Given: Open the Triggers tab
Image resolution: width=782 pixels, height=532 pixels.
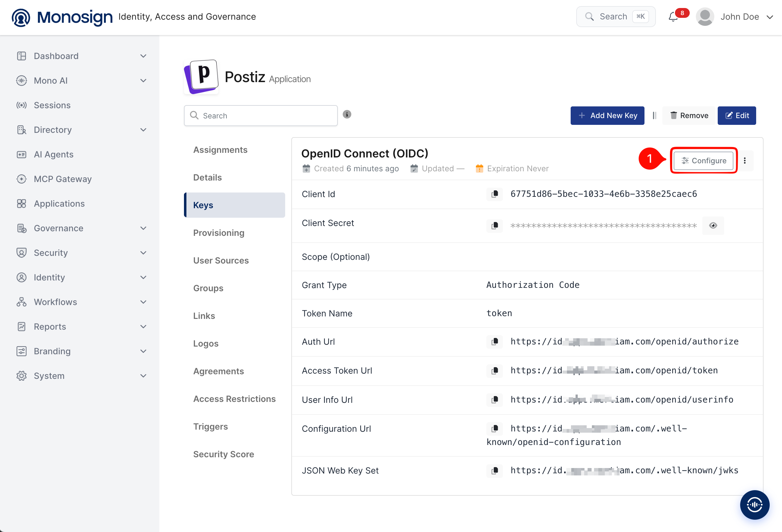Looking at the screenshot, I should pyautogui.click(x=234, y=427).
